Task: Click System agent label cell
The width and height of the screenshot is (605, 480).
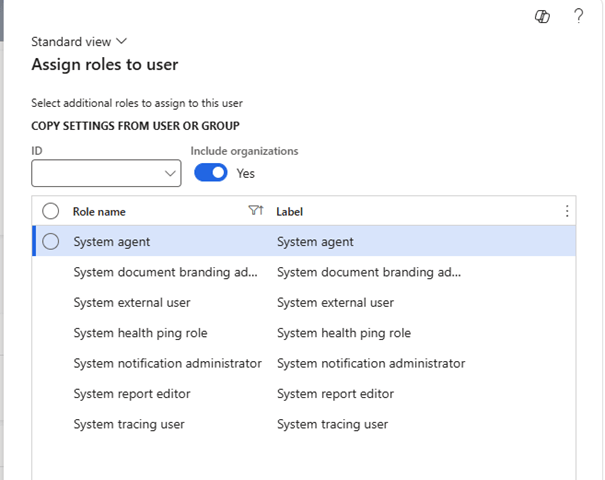Action: (x=315, y=242)
